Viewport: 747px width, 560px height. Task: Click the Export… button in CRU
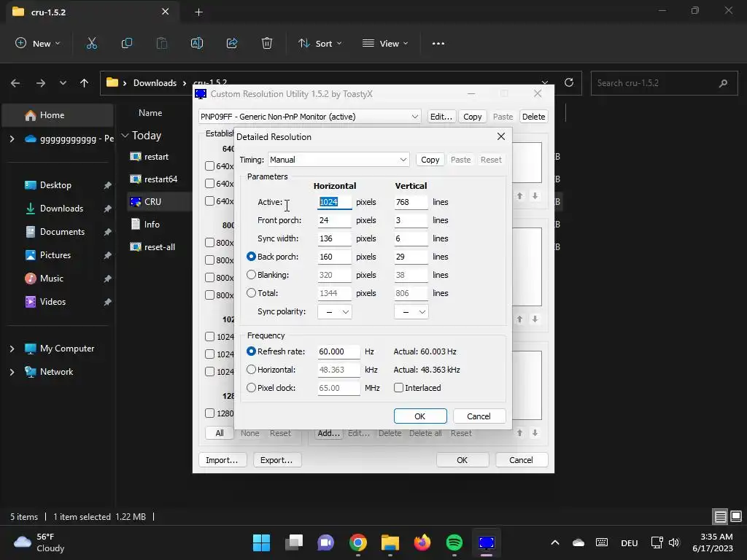(276, 460)
